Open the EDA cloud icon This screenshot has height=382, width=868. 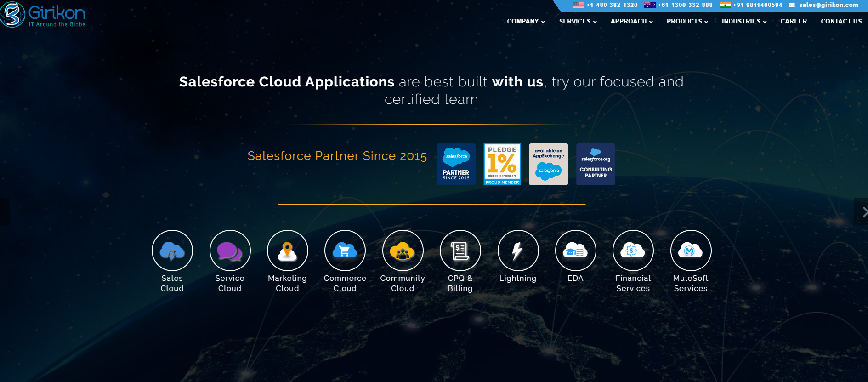point(575,251)
